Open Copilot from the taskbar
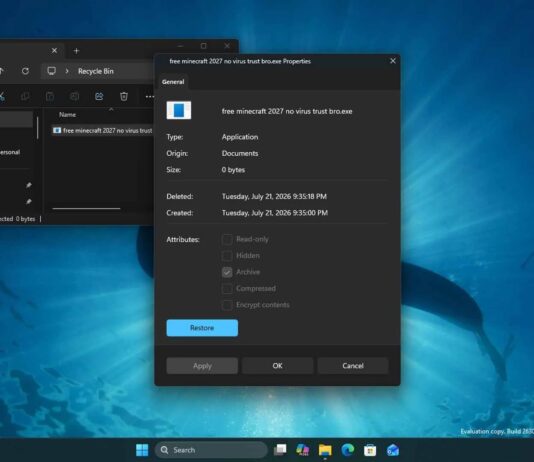 coord(302,450)
